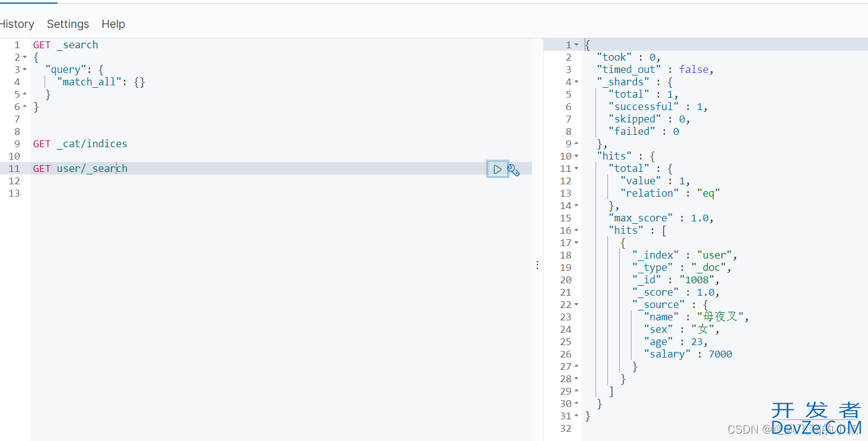Open the Help menu item
This screenshot has width=868, height=441.
(x=113, y=24)
